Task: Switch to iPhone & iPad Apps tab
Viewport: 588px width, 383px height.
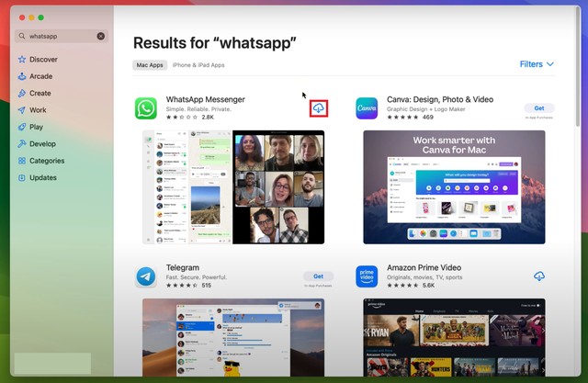Action: (198, 65)
